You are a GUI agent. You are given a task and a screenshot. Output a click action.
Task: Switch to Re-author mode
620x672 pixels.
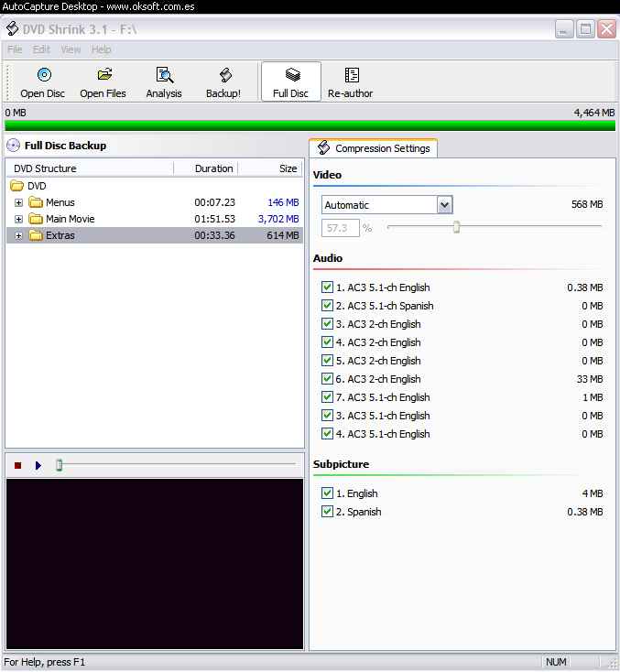pyautogui.click(x=351, y=81)
